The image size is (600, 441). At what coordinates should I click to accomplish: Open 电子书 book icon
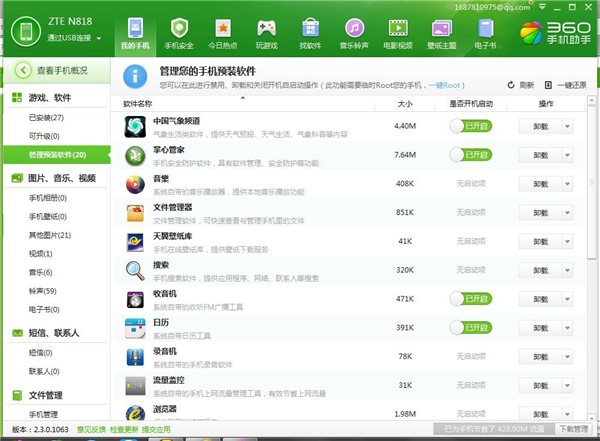(x=485, y=28)
